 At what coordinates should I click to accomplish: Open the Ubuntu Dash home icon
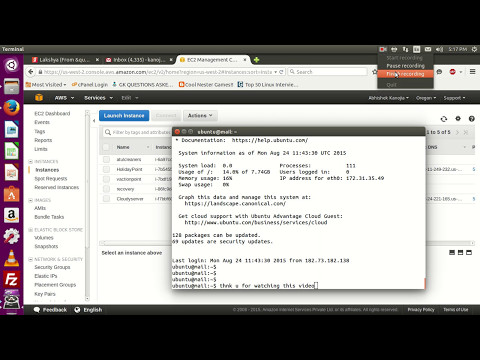pyautogui.click(x=11, y=65)
